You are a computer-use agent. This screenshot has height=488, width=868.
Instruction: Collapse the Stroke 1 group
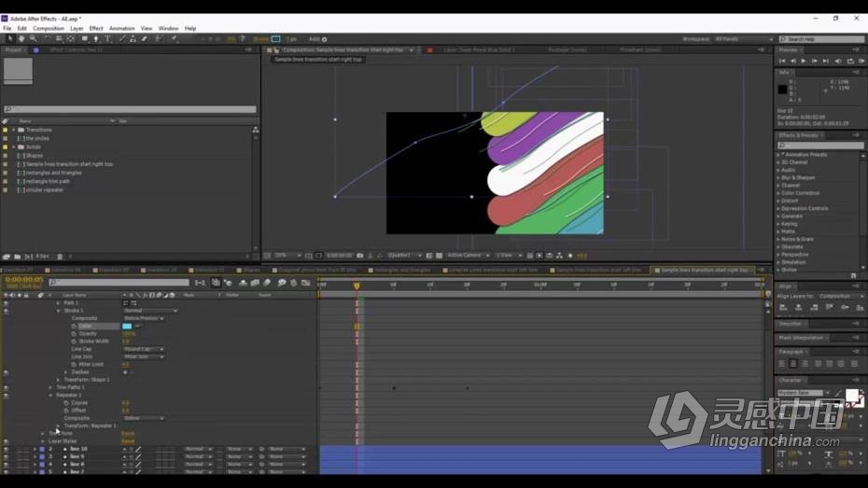(x=59, y=311)
